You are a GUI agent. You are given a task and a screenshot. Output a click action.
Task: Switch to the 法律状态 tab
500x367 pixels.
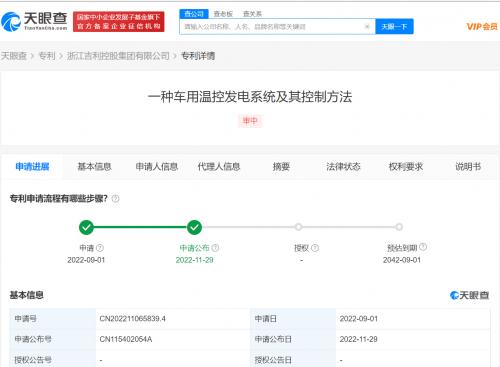tap(343, 166)
